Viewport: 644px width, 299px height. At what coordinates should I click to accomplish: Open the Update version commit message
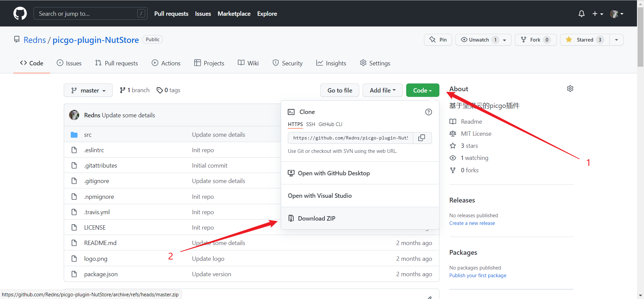pyautogui.click(x=211, y=274)
